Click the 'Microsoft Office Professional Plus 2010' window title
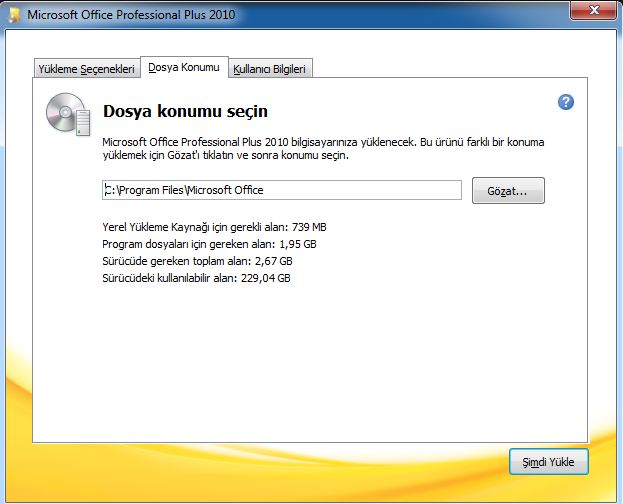Viewport: 623px width, 504px height. (131, 15)
